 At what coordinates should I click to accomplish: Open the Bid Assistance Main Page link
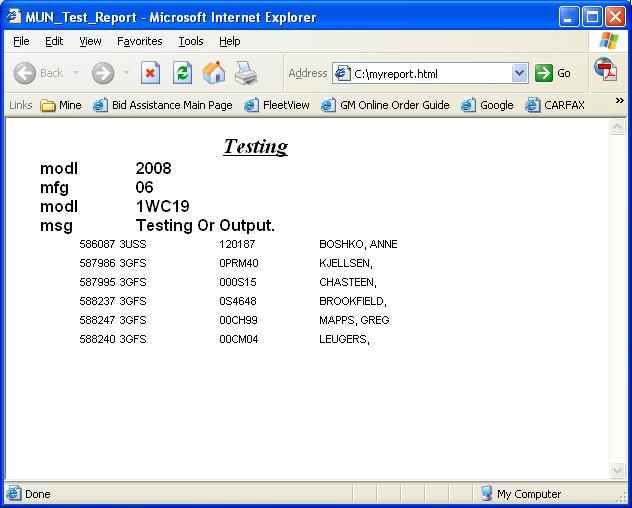(163, 105)
